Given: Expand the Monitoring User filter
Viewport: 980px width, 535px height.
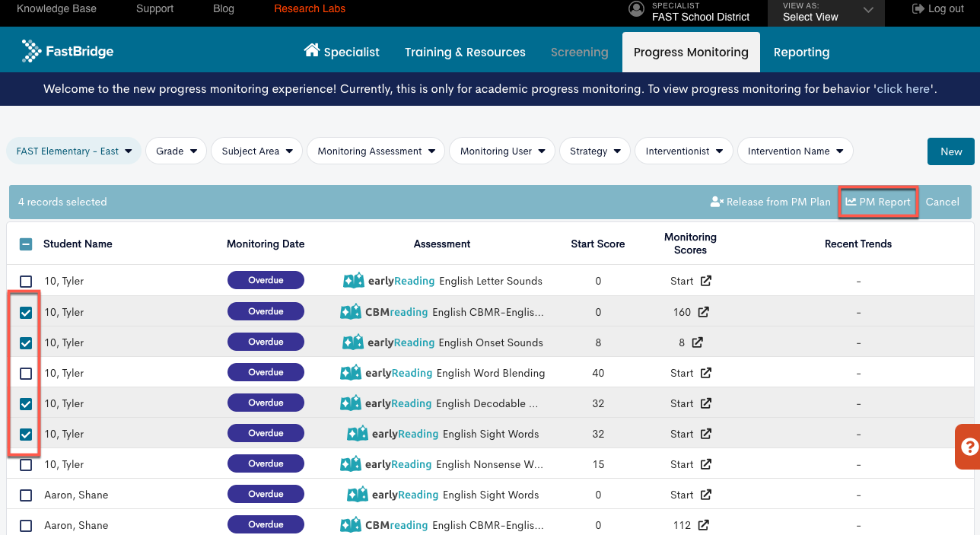Looking at the screenshot, I should pos(502,151).
